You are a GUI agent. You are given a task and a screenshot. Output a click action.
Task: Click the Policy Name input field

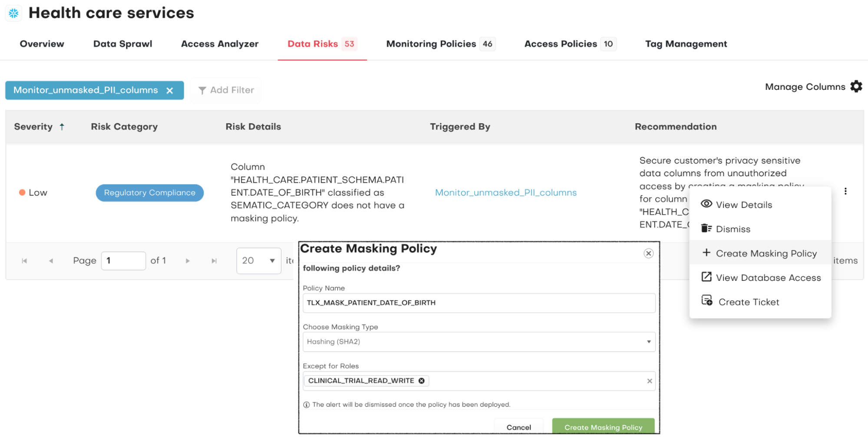(x=479, y=303)
